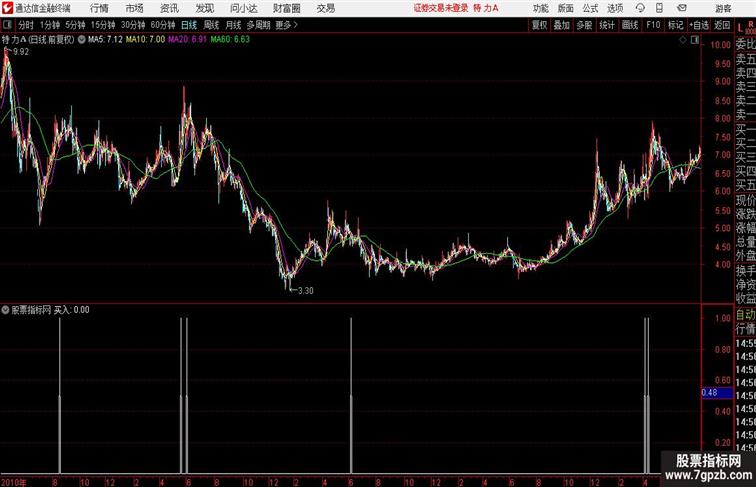
Task: Open the 版面 menu
Action: coord(566,8)
